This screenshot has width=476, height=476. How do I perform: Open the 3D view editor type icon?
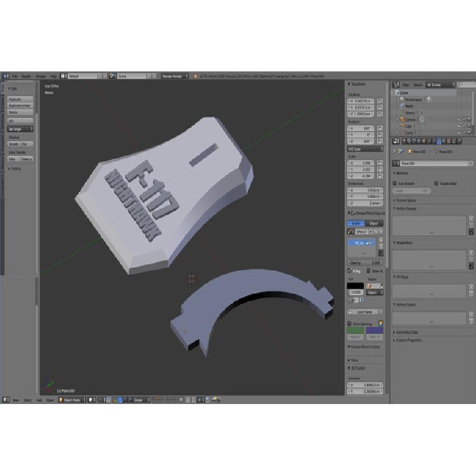pyautogui.click(x=5, y=400)
